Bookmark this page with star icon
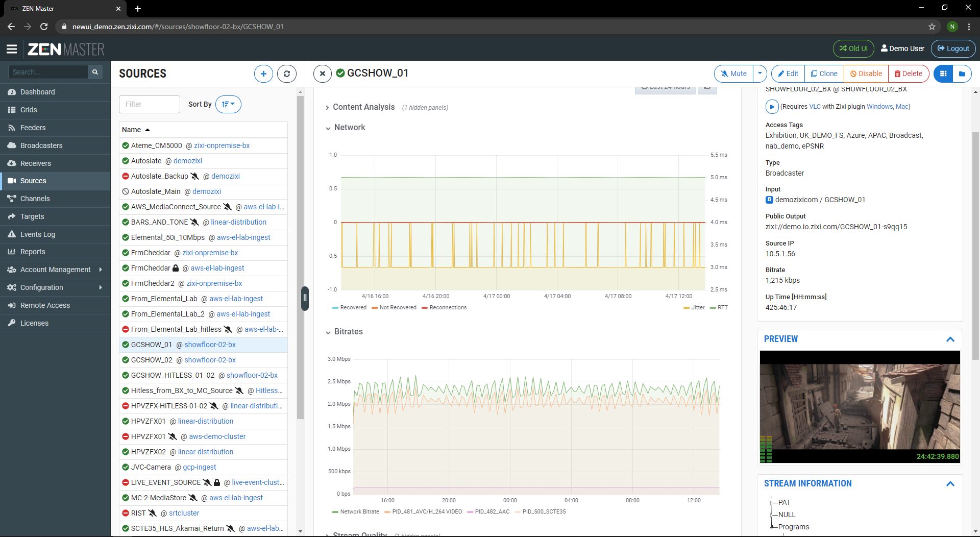This screenshot has height=537, width=980. click(932, 27)
